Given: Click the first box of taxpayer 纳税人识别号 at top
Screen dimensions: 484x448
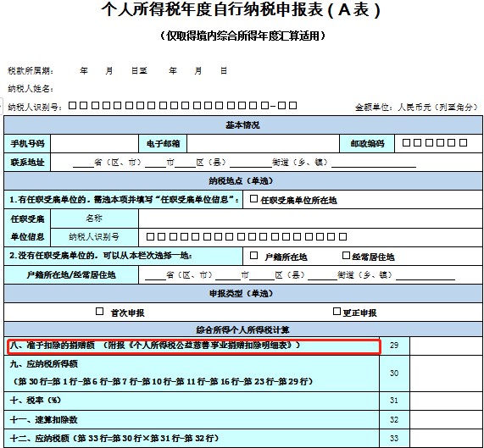Looking at the screenshot, I should [72, 106].
